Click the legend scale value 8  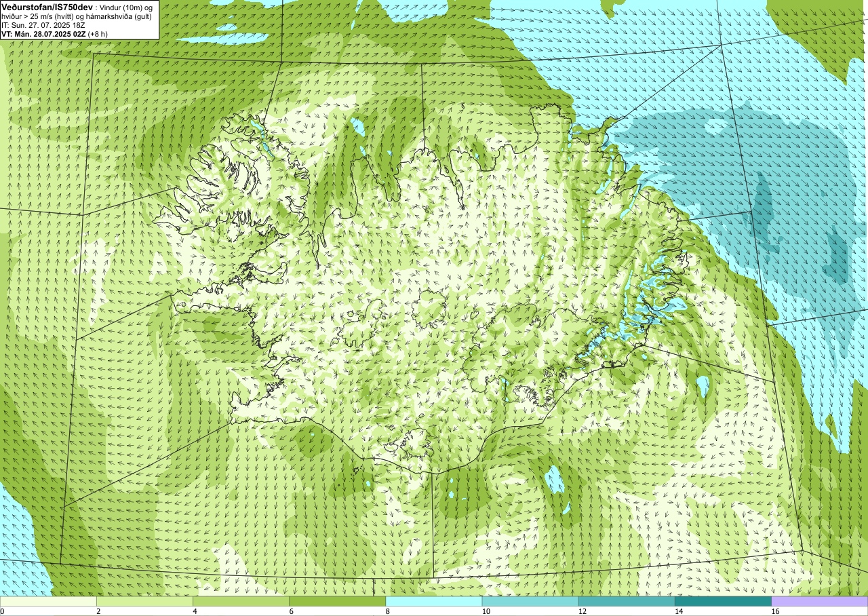388,611
